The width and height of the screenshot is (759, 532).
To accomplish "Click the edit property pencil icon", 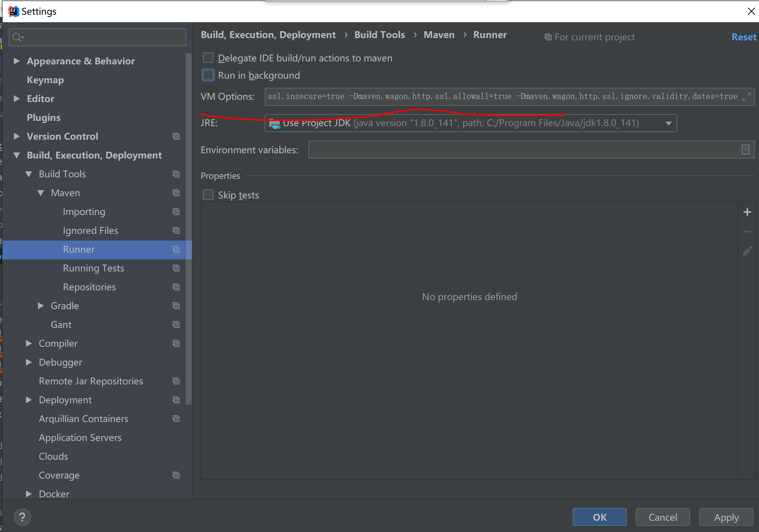I will point(747,251).
